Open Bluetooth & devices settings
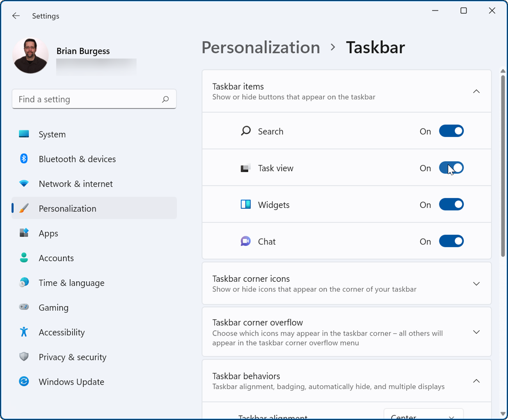The image size is (508, 420). click(x=23, y=159)
